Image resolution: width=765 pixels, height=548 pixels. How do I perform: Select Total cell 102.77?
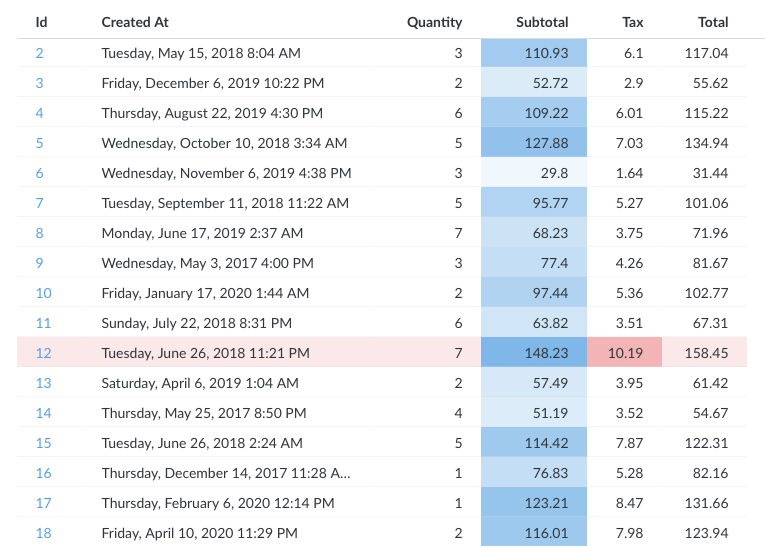tap(704, 293)
